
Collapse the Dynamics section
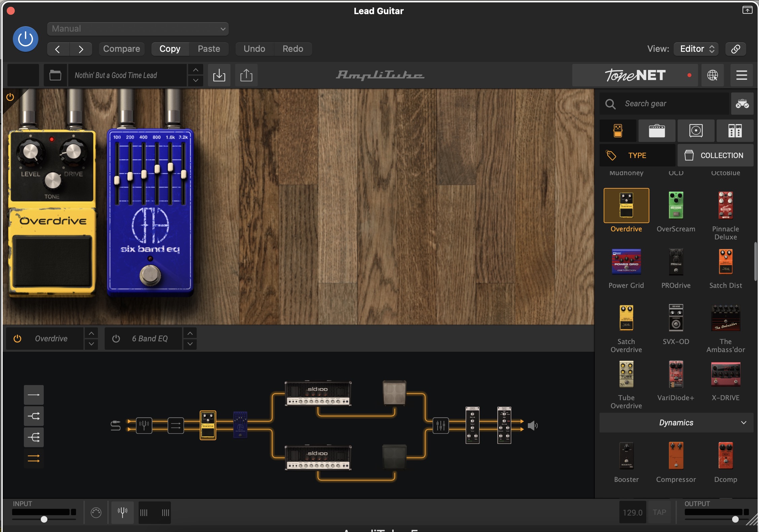(x=676, y=423)
